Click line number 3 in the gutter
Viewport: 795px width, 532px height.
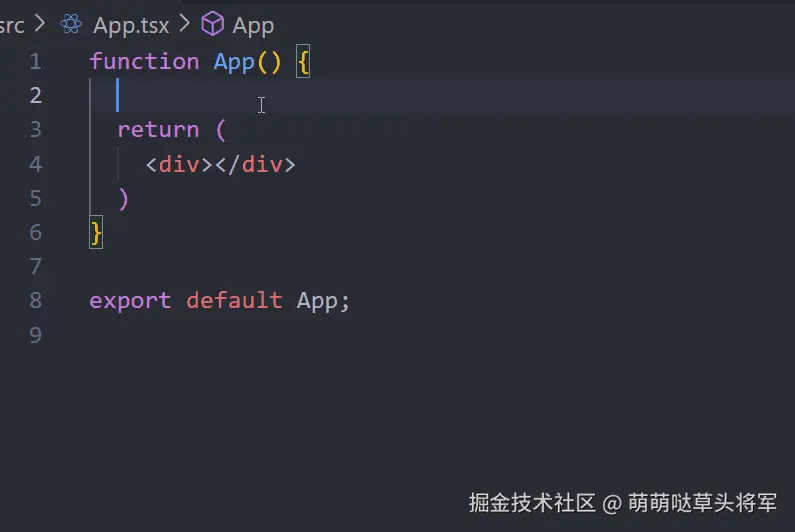[x=36, y=130]
